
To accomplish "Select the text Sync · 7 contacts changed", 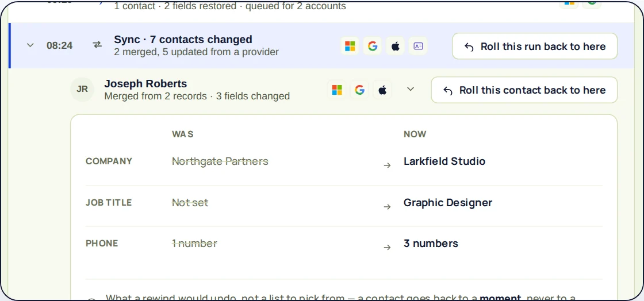I will [183, 40].
